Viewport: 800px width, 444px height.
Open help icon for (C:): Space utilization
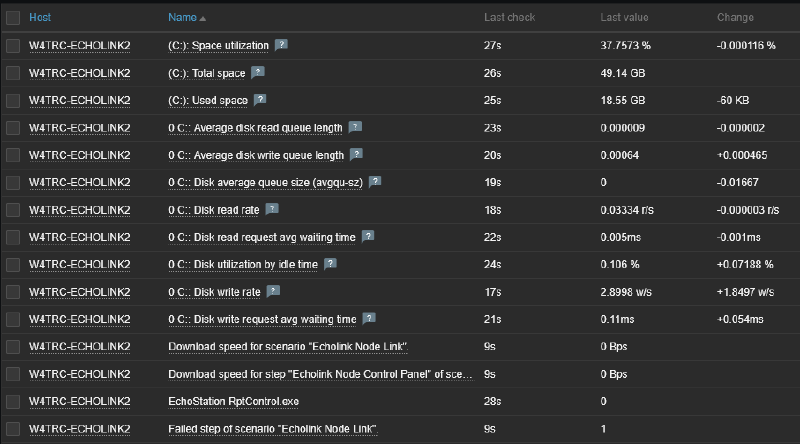281,45
